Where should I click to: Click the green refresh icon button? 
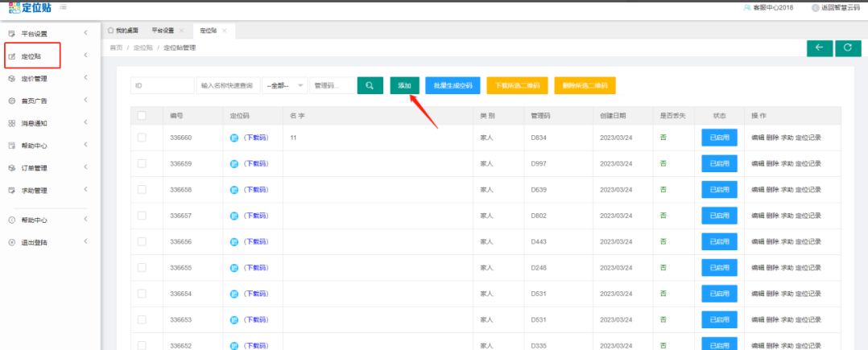[x=847, y=48]
